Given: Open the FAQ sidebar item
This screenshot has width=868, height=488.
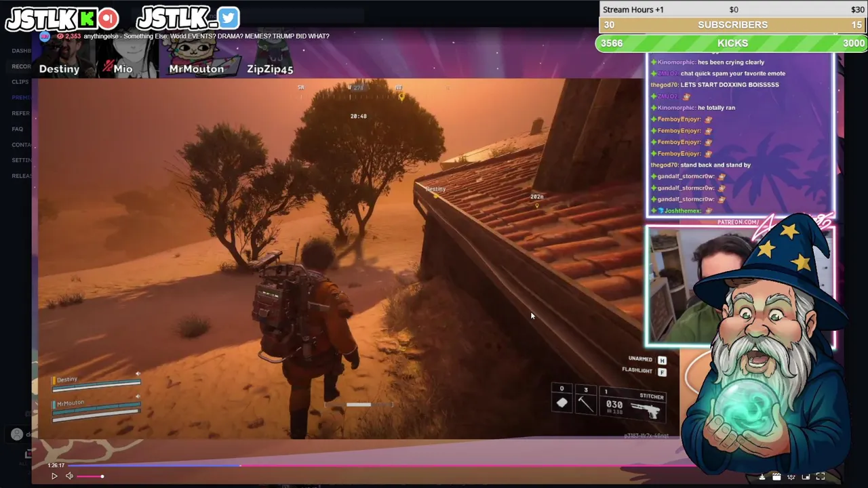Looking at the screenshot, I should [17, 129].
